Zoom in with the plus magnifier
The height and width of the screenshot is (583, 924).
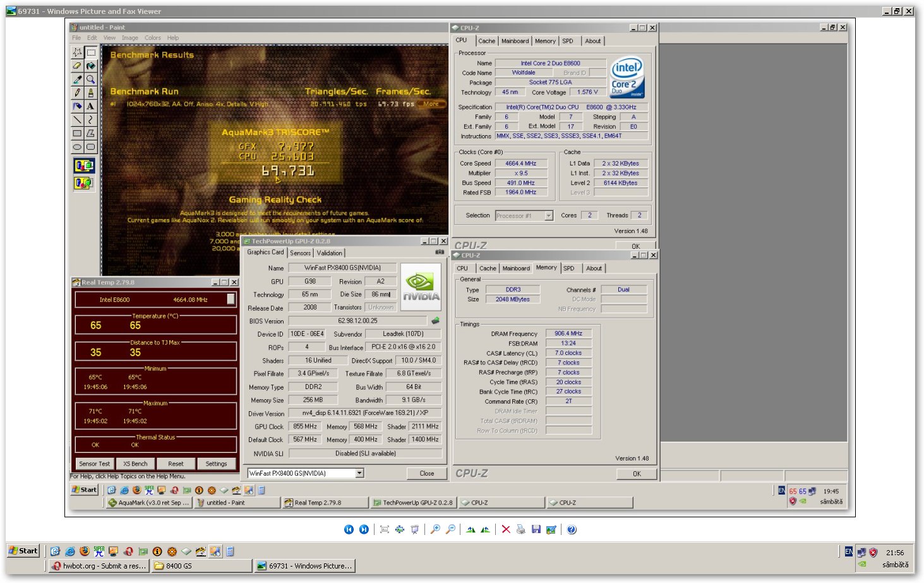click(x=435, y=529)
